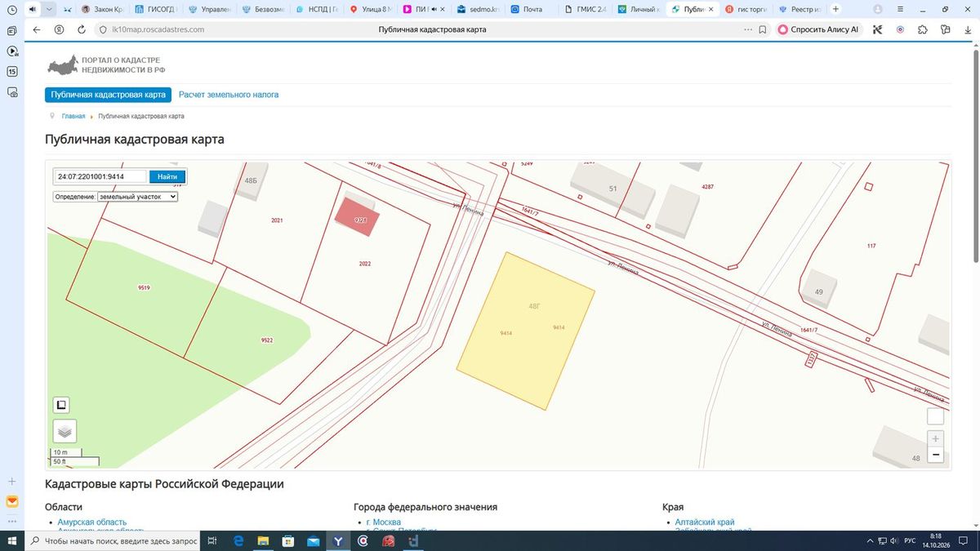This screenshot has height=551, width=980.
Task: Open the Алтайский край link
Action: pos(704,522)
